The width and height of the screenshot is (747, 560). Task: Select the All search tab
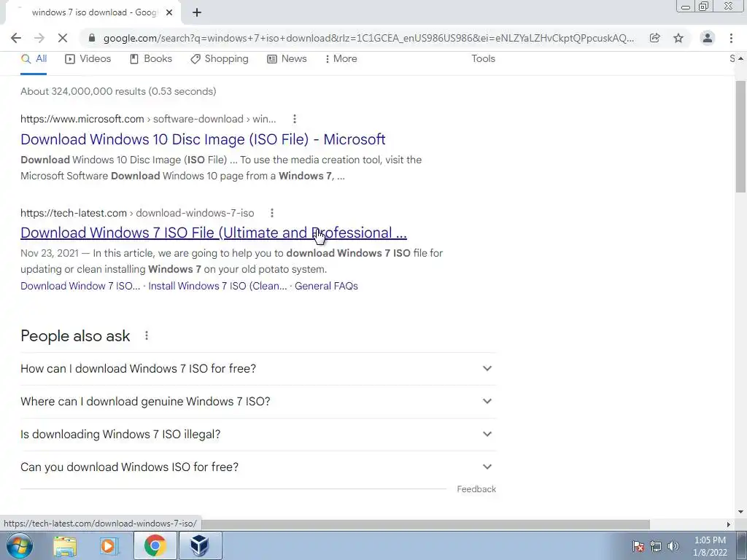click(34, 58)
